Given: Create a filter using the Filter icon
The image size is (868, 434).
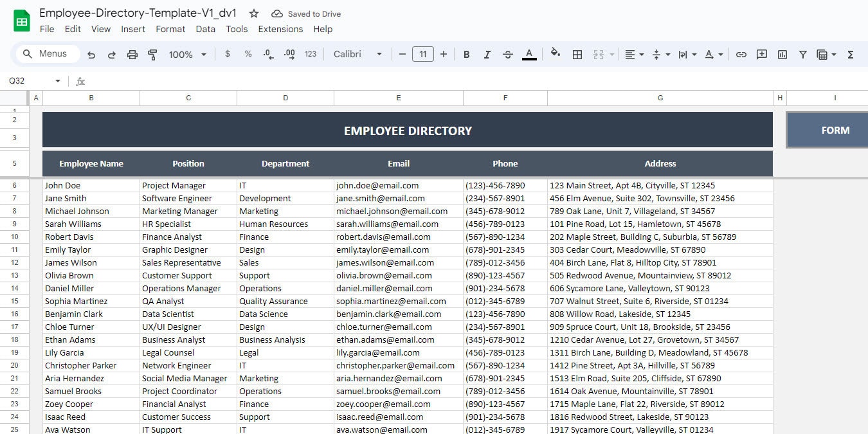Looking at the screenshot, I should pos(802,54).
